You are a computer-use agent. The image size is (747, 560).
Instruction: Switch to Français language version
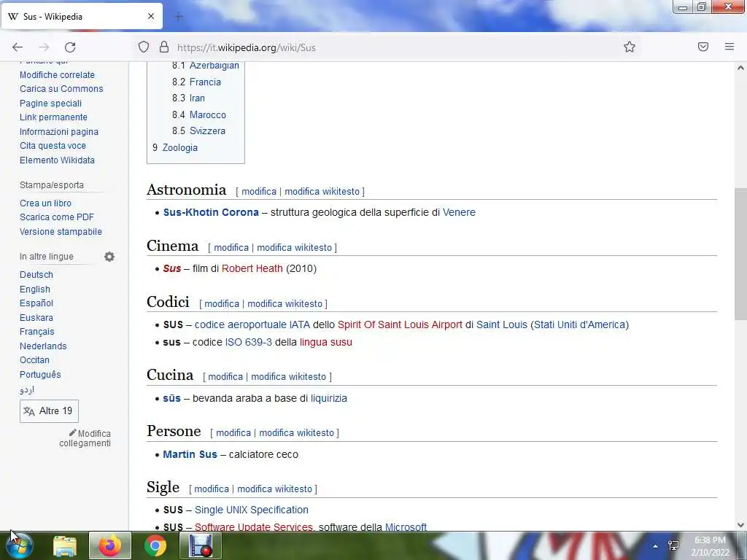click(x=37, y=332)
